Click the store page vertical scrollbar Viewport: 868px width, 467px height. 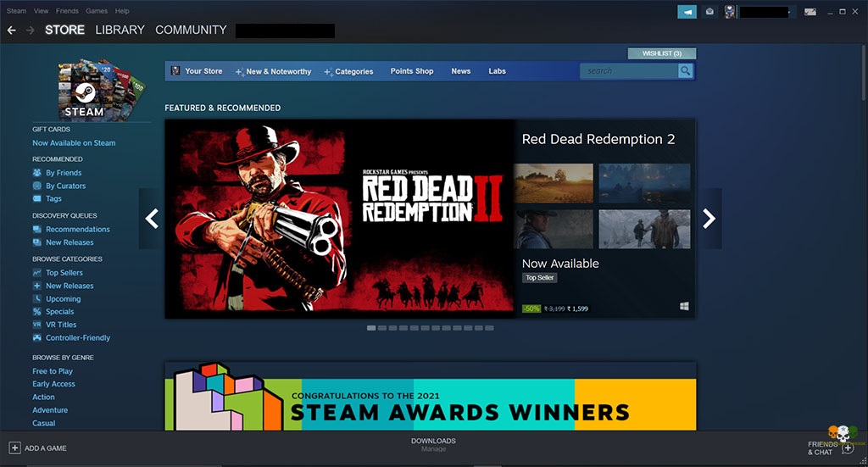coord(864,72)
